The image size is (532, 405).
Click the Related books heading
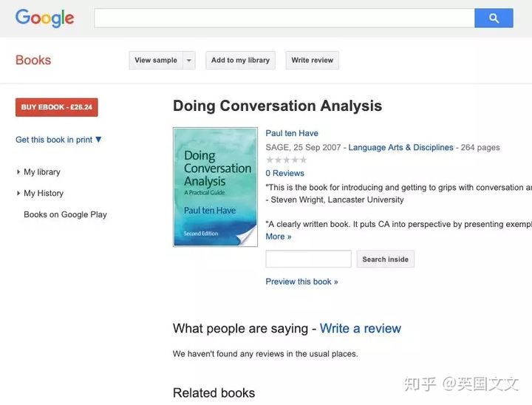coord(214,392)
